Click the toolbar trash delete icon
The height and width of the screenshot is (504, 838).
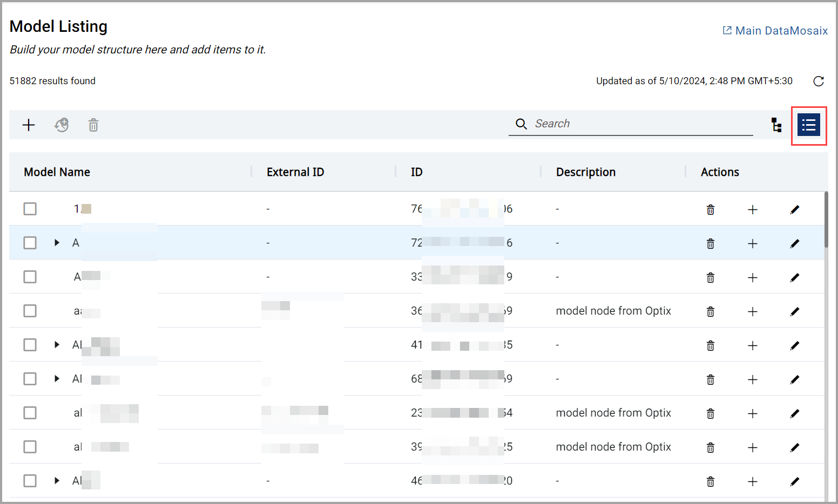[93, 125]
